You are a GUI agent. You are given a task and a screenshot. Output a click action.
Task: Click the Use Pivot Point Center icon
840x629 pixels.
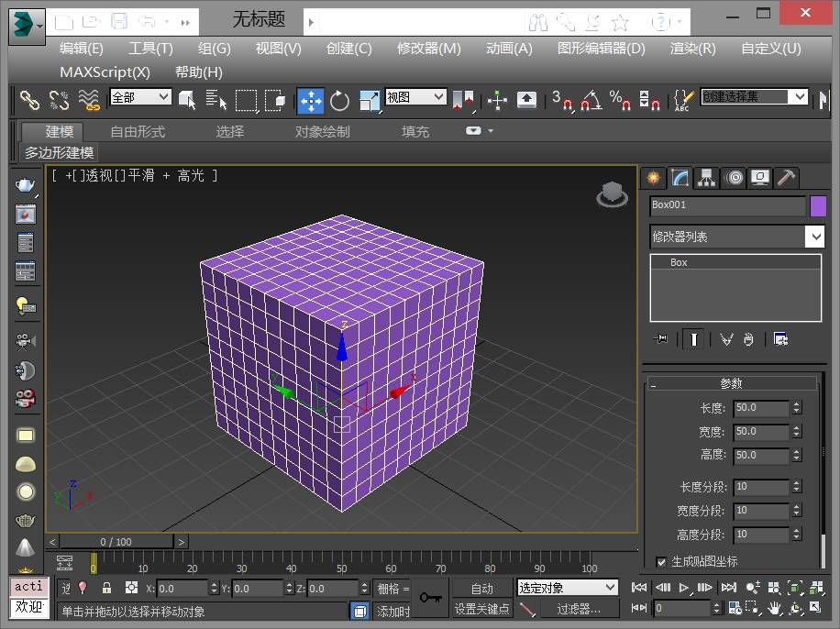[x=463, y=101]
